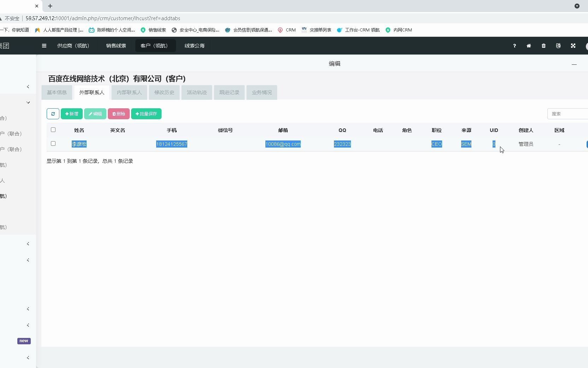The width and height of the screenshot is (588, 368).
Task: Open browser profile dropdown icon at top right
Action: point(577,6)
